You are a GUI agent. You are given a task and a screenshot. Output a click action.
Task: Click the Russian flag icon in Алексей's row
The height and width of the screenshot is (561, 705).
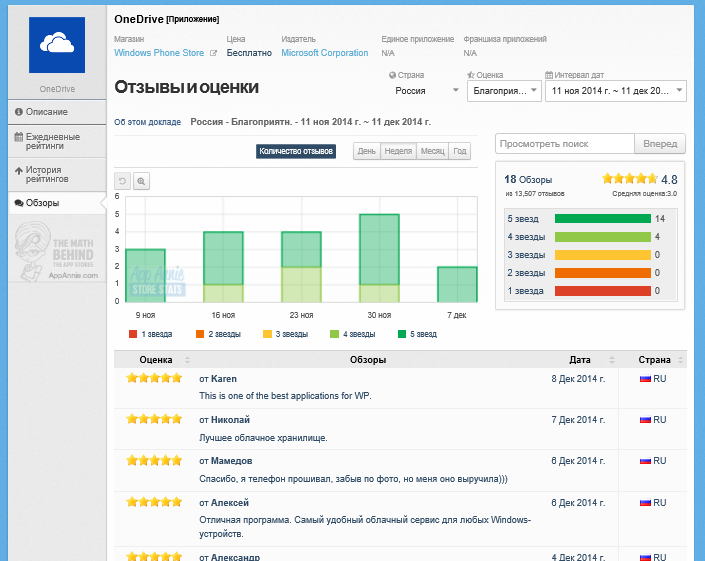coord(646,503)
